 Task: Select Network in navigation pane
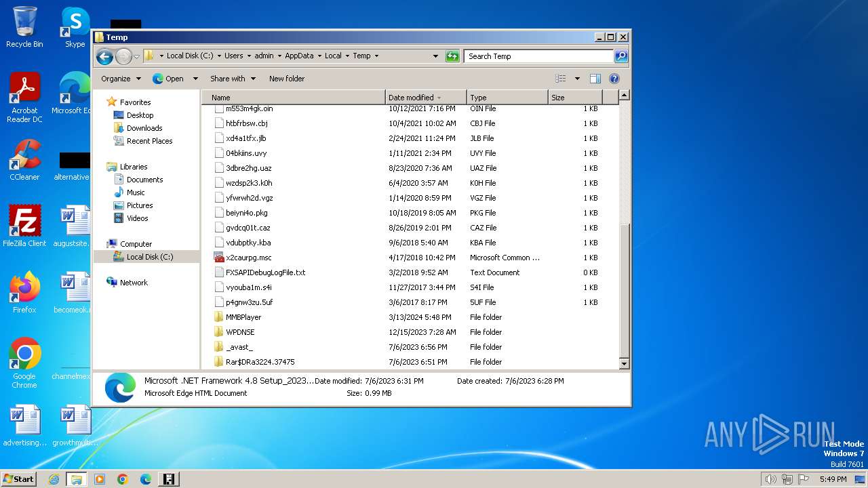pos(134,283)
